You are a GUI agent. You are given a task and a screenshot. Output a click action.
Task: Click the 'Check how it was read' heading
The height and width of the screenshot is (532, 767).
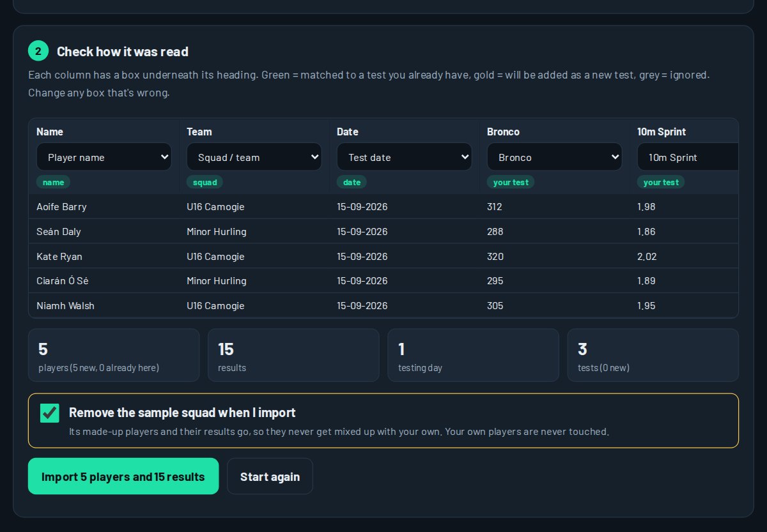click(123, 52)
